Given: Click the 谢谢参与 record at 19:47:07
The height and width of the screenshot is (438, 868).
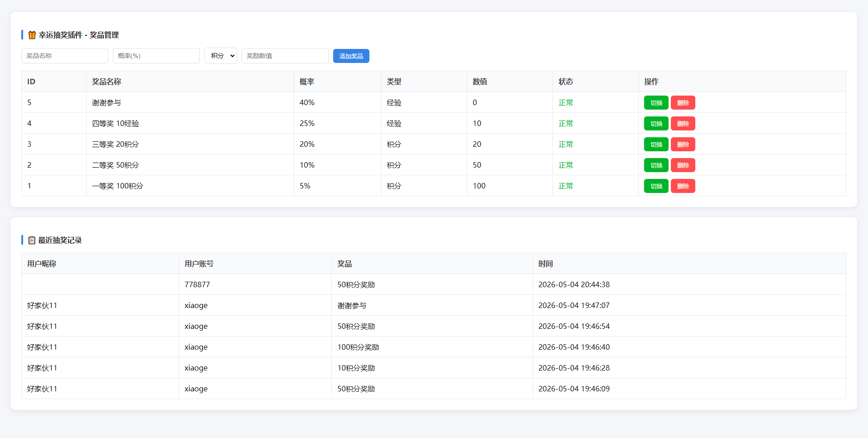Looking at the screenshot, I should click(352, 306).
